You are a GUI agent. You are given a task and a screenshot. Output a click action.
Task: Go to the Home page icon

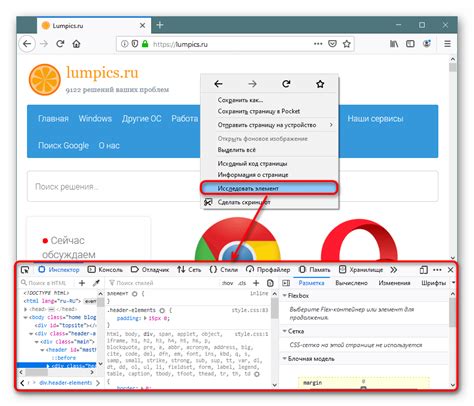pyautogui.click(x=76, y=44)
